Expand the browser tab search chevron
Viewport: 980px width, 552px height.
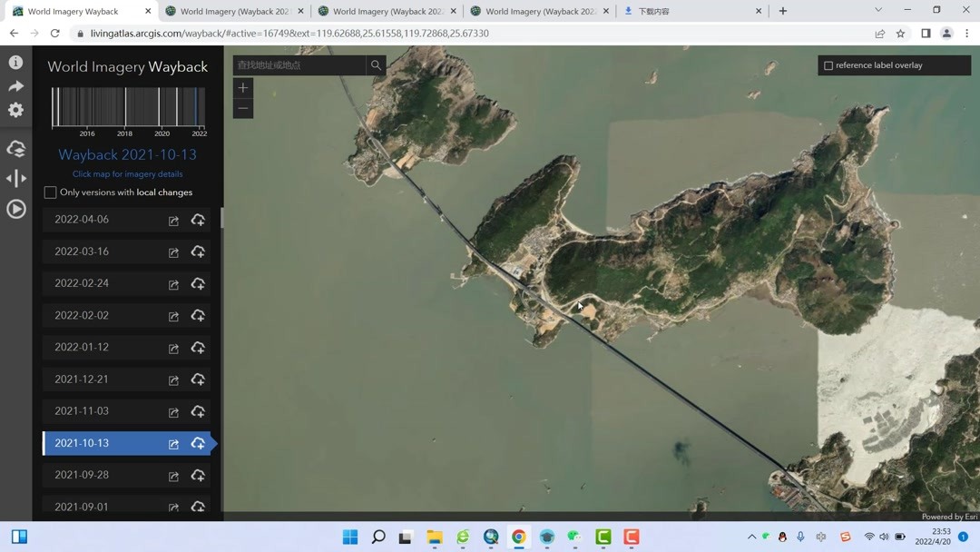[877, 8]
